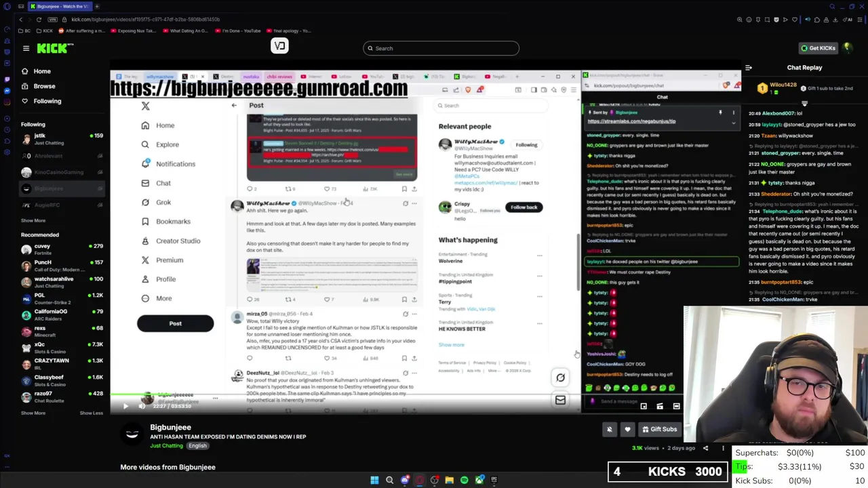Open a new browser tab
This screenshot has width=868, height=488.
pos(97,6)
